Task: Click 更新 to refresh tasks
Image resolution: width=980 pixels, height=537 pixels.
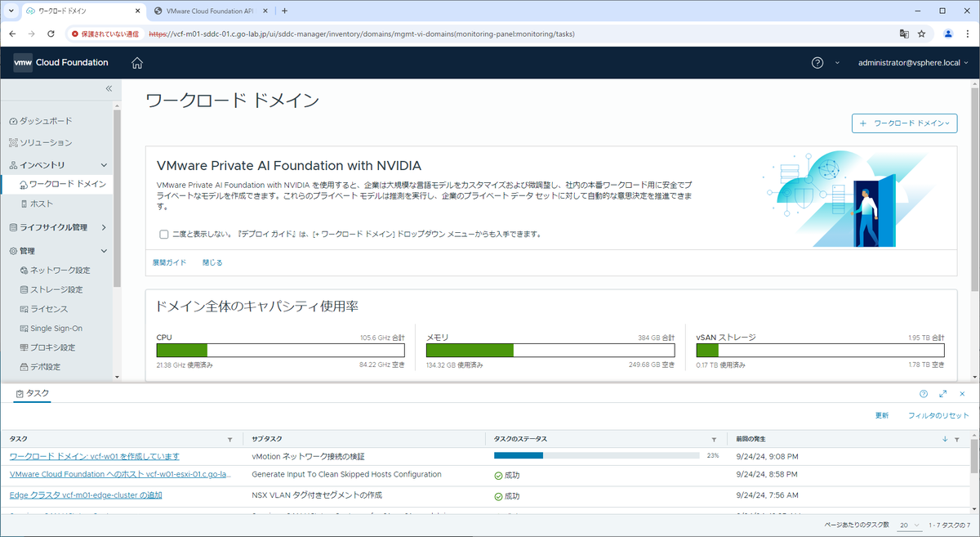Action: 882,416
